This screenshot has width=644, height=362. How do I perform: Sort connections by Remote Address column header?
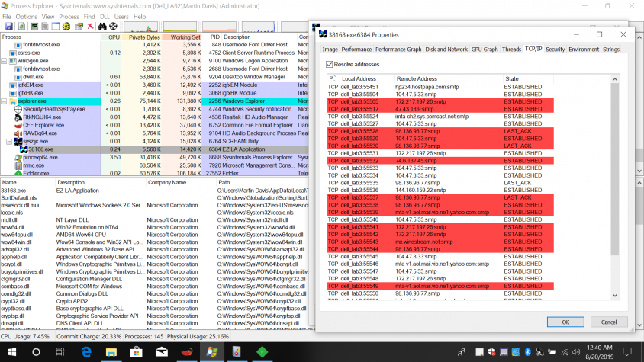point(449,78)
